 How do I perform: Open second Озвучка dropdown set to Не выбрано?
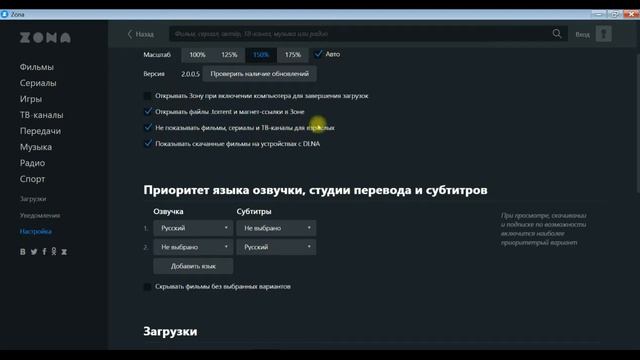coord(193,247)
